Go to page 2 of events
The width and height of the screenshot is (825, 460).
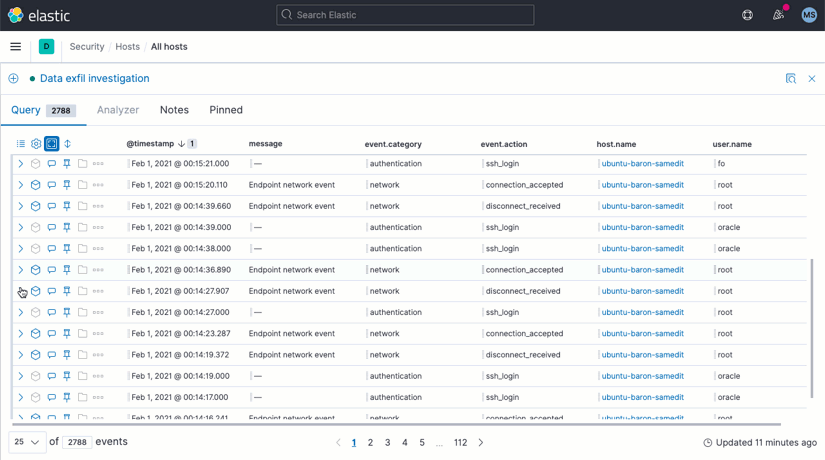pos(370,443)
